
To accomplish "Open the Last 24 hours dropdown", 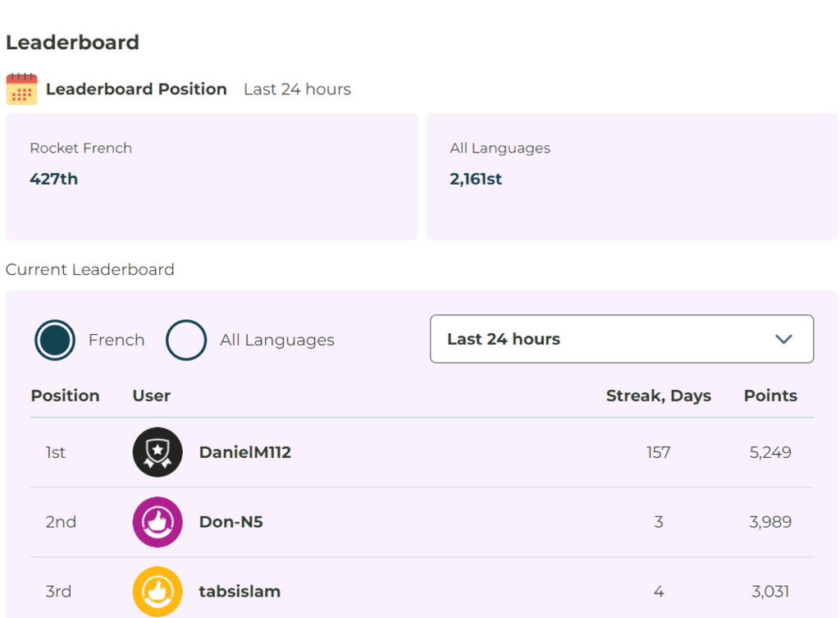I will pos(621,339).
